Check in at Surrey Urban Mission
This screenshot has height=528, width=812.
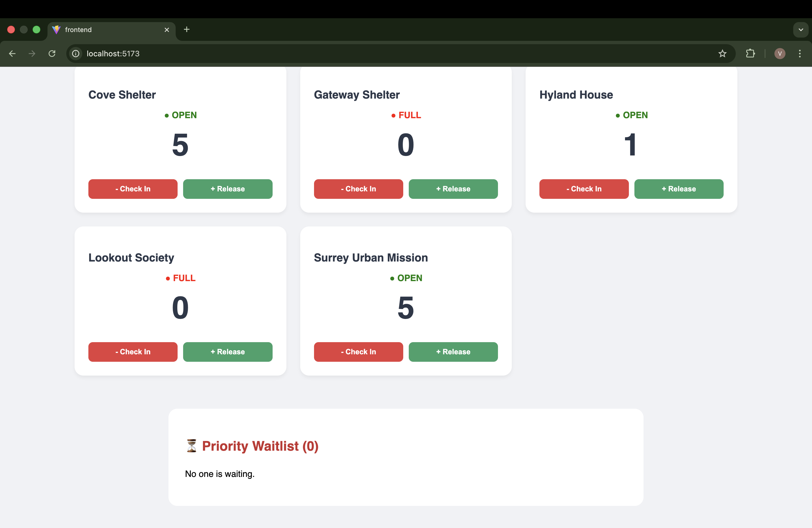pyautogui.click(x=358, y=352)
